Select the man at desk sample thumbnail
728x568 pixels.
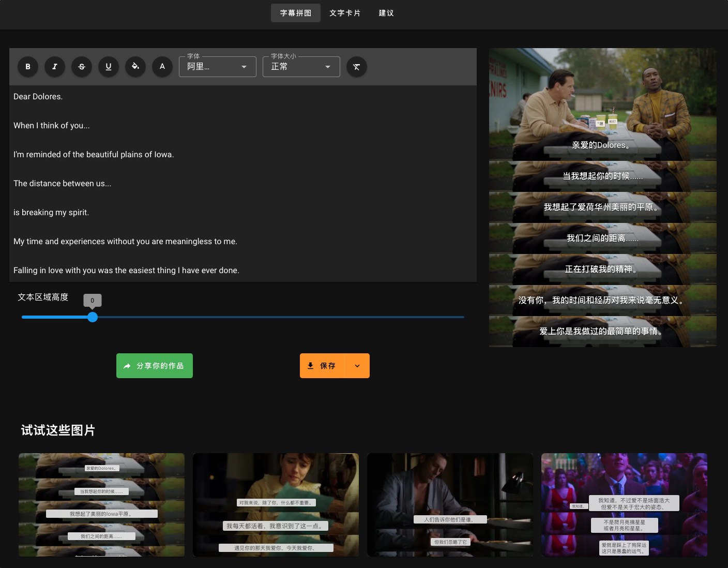(x=450, y=505)
